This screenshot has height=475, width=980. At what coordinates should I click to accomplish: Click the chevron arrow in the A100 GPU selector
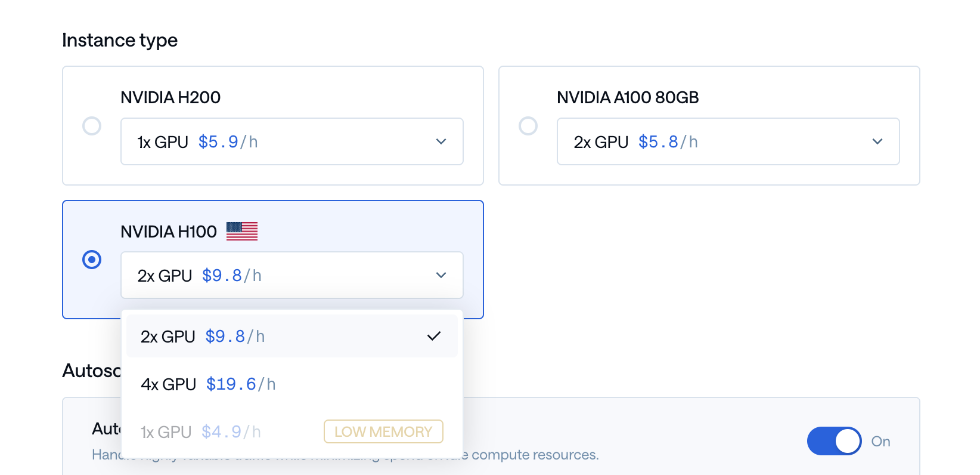coord(877,141)
